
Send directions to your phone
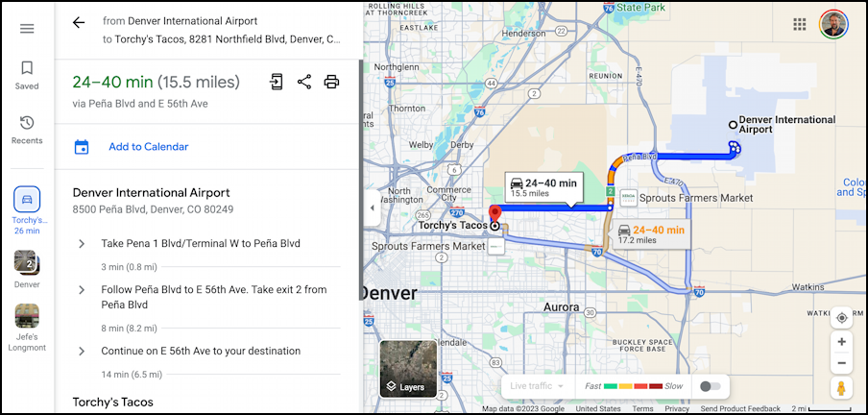(x=277, y=82)
